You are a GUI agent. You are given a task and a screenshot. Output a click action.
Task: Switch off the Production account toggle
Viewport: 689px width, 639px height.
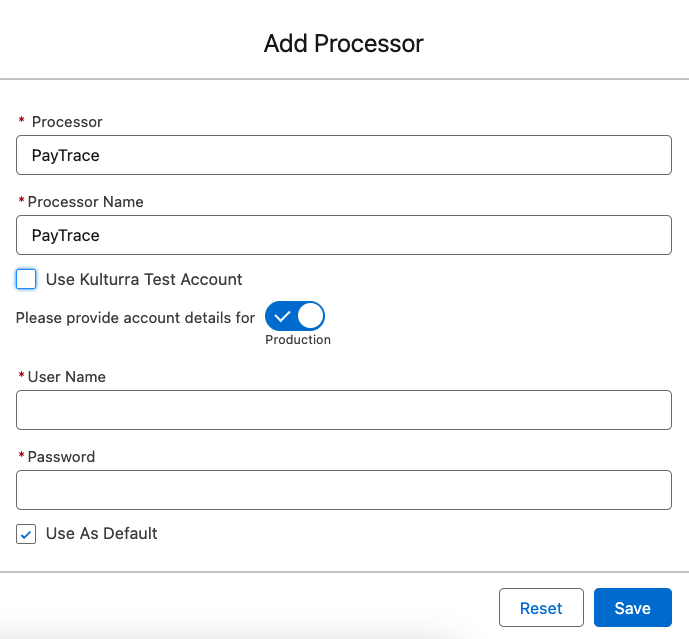click(295, 316)
